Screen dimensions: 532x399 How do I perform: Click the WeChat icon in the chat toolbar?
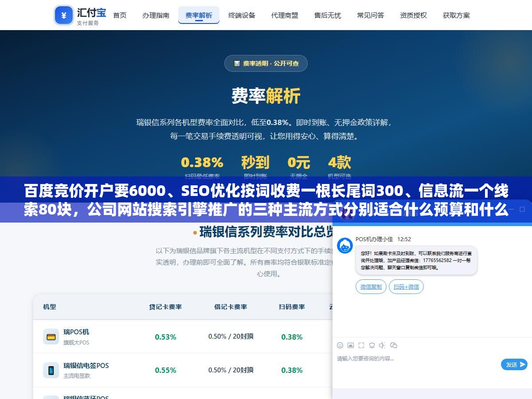coord(393,345)
